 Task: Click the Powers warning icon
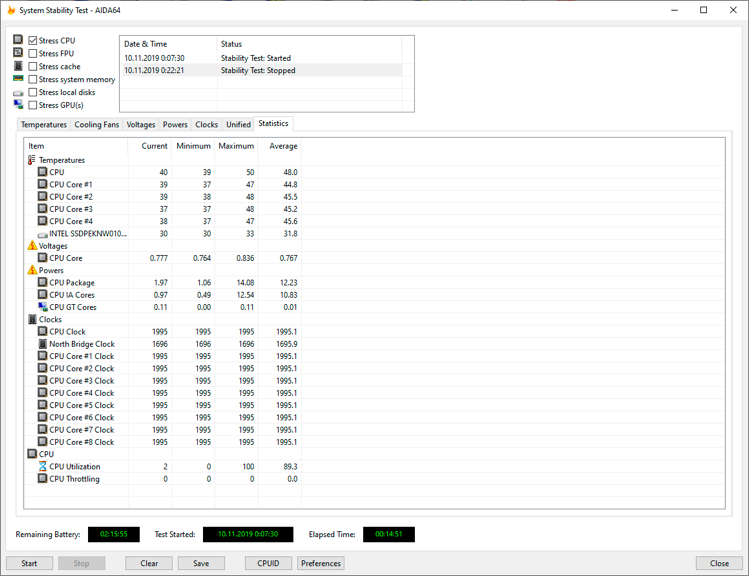[32, 270]
